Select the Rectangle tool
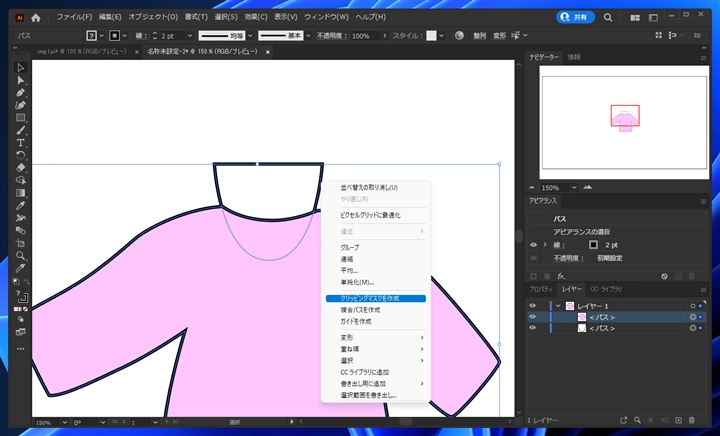720x436 pixels. [x=21, y=118]
